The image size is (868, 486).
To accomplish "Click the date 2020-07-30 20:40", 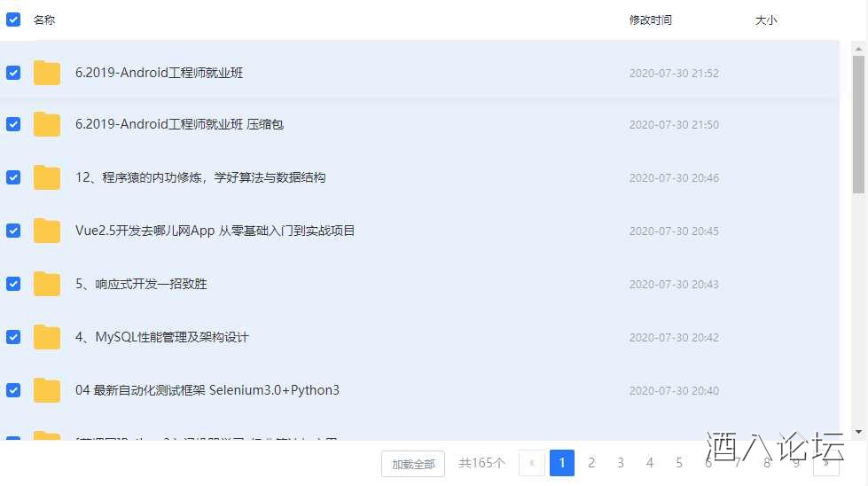I will point(674,390).
